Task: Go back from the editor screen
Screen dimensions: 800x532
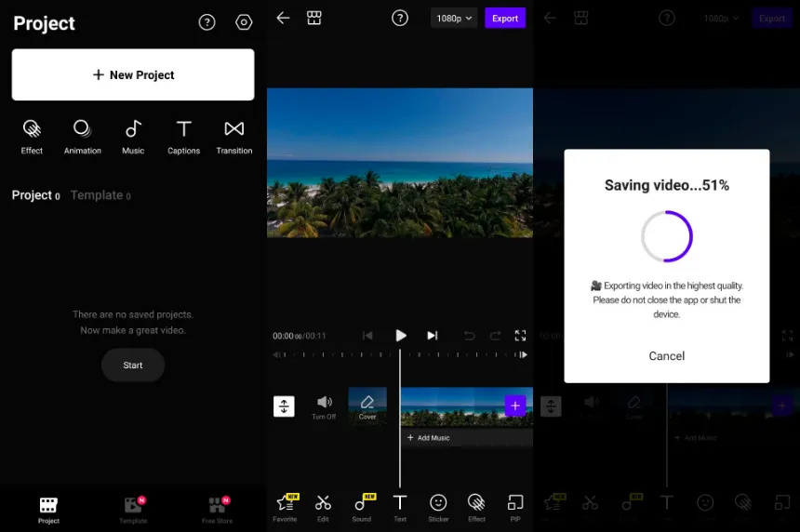Action: (283, 19)
